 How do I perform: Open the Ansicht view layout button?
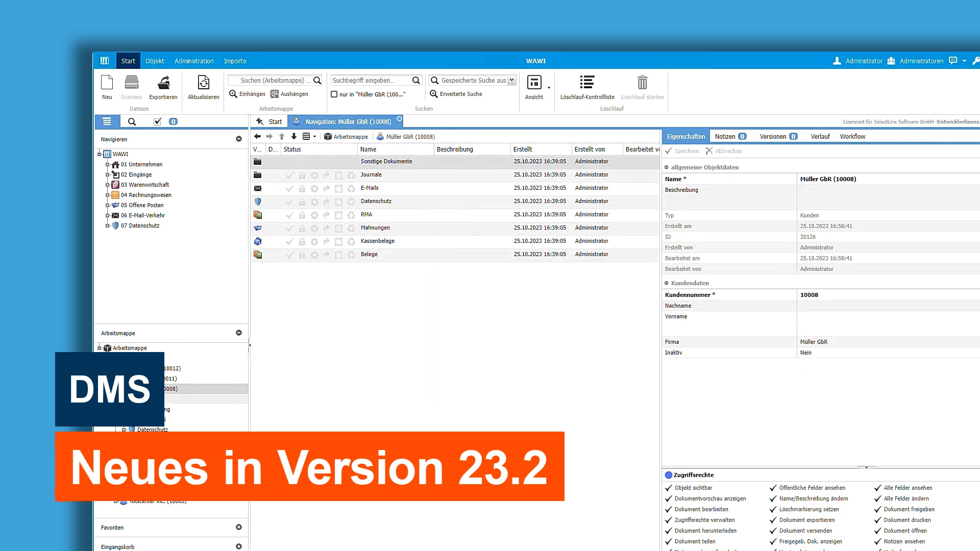point(534,83)
